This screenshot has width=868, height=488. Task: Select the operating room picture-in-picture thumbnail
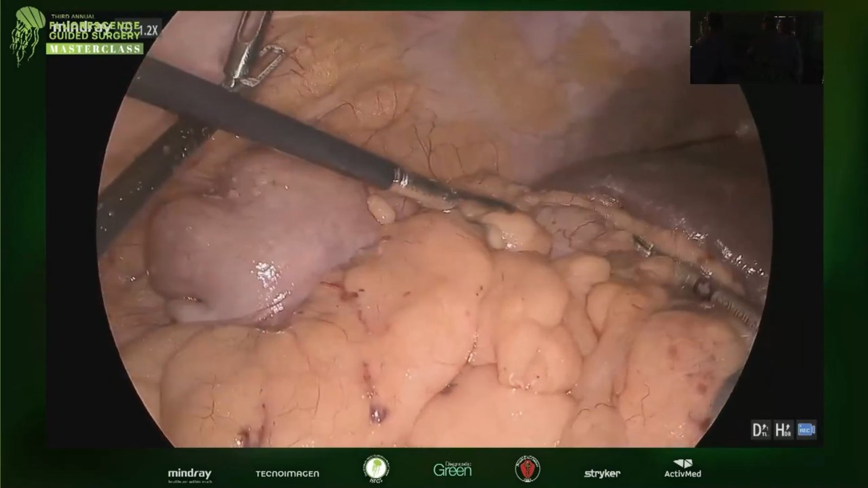(x=756, y=48)
